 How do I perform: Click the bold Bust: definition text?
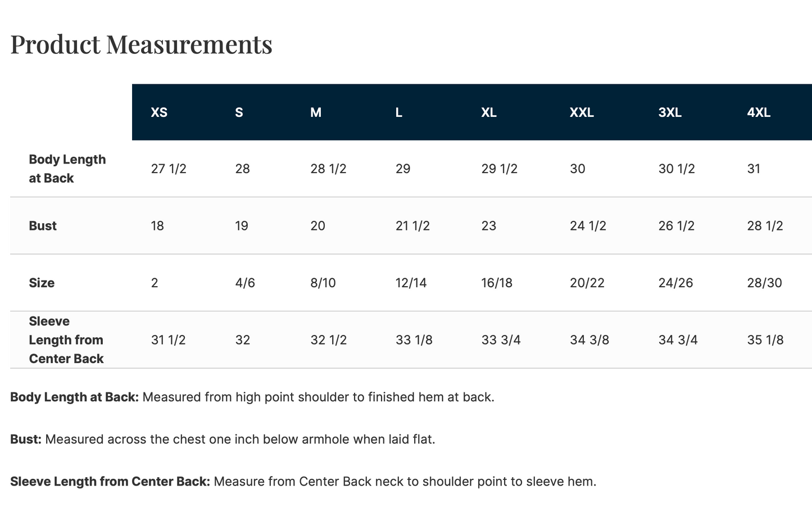coord(26,439)
